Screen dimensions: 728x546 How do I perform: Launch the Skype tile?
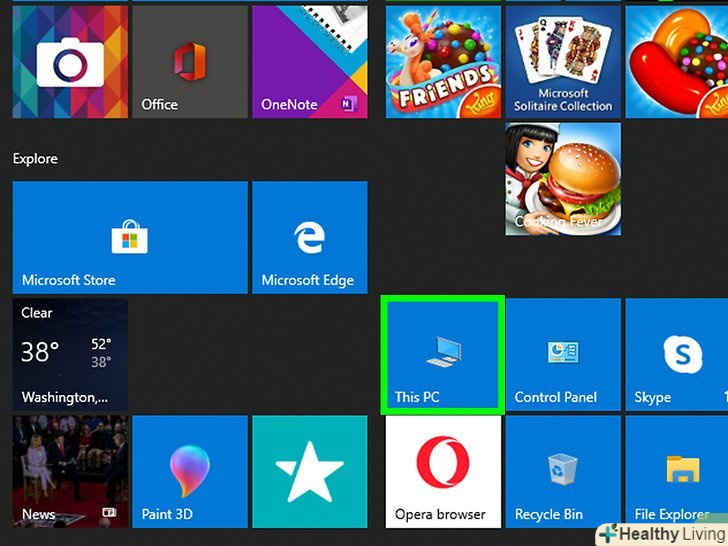676,355
